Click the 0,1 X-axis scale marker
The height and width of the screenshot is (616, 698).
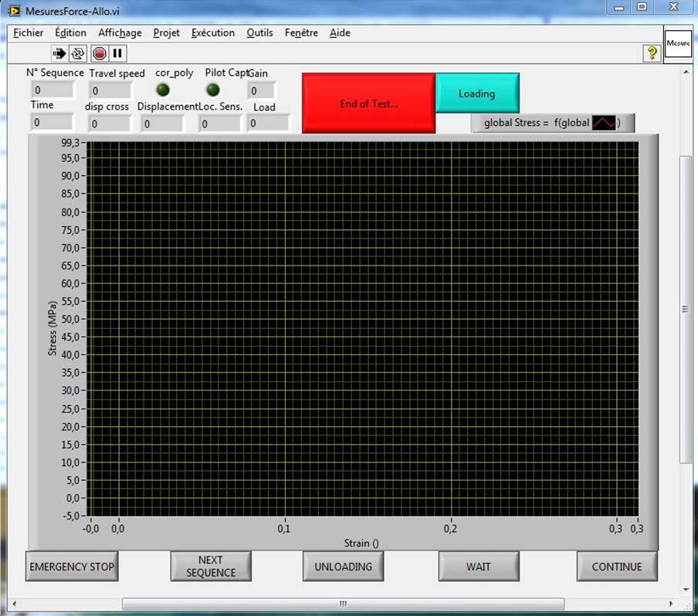[x=284, y=528]
